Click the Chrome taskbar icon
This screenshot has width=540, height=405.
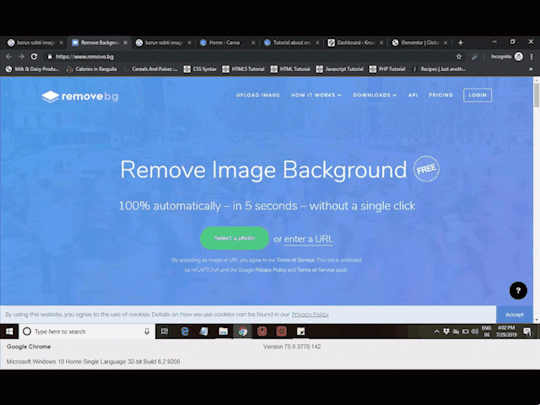243,331
